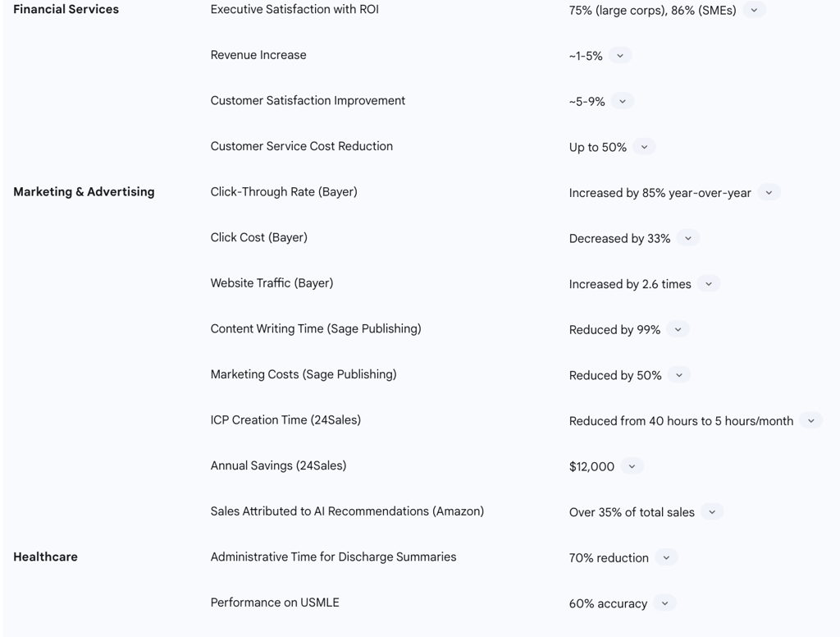Expand the 75% (large corps), 86% (SMEs) chevron
The image size is (840, 637).
[754, 10]
